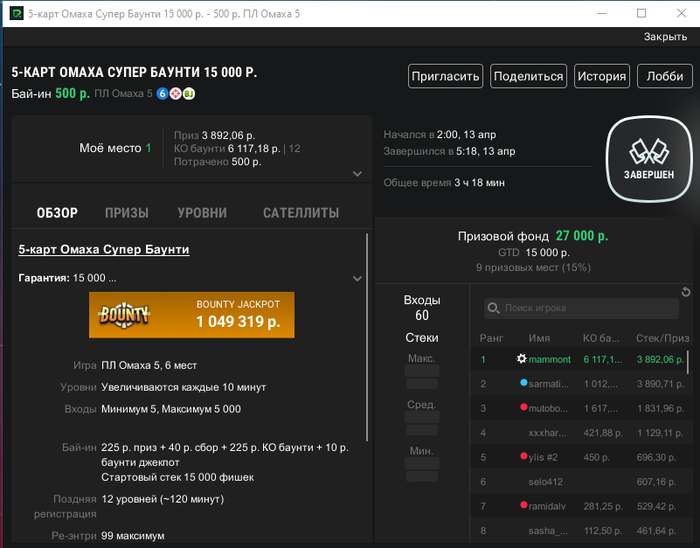This screenshot has height=548, width=700.
Task: Select the САТЕЛЛИТЫ tab
Action: (x=300, y=213)
